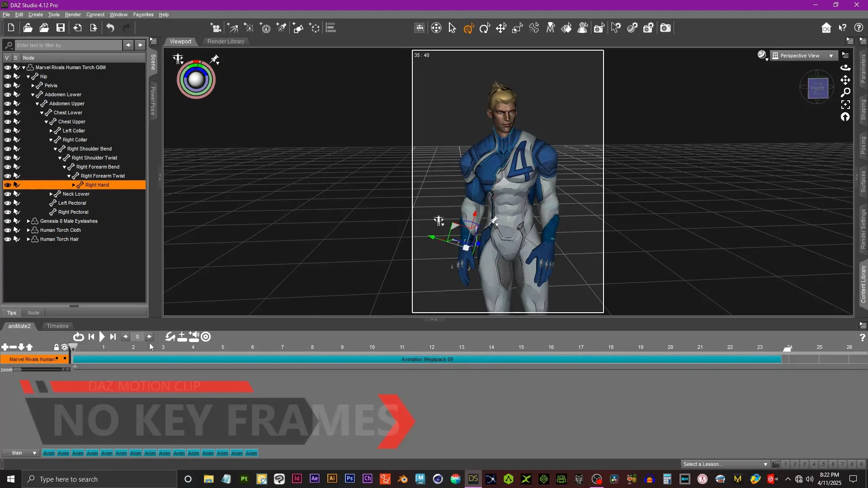
Task: Open the Content Library side pane
Action: click(863, 284)
